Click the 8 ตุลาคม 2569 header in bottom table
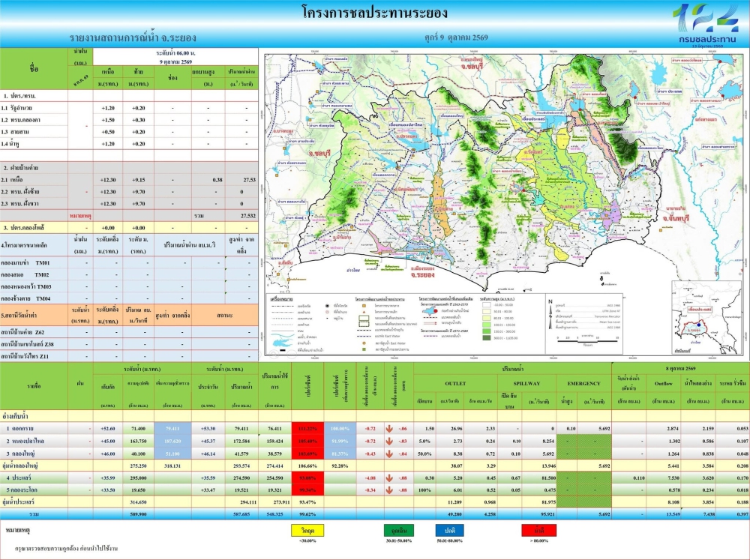The image size is (750, 560). 680,369
